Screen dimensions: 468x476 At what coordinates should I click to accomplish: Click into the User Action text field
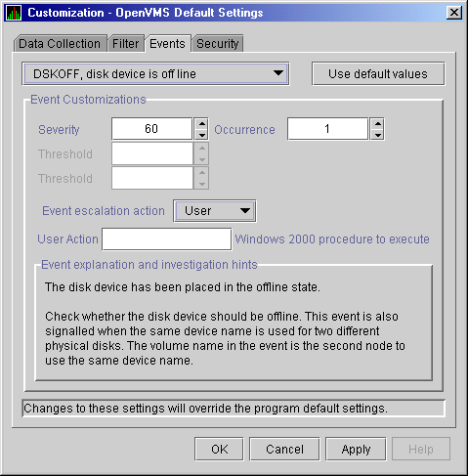coord(167,239)
